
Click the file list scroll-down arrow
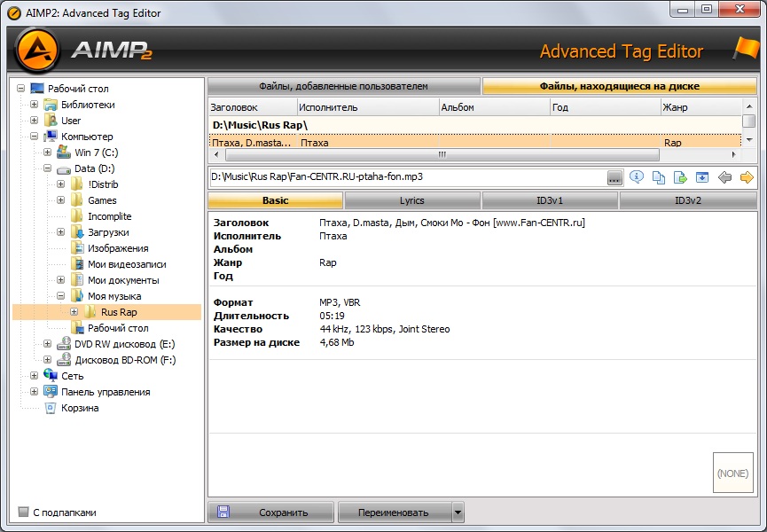point(749,141)
